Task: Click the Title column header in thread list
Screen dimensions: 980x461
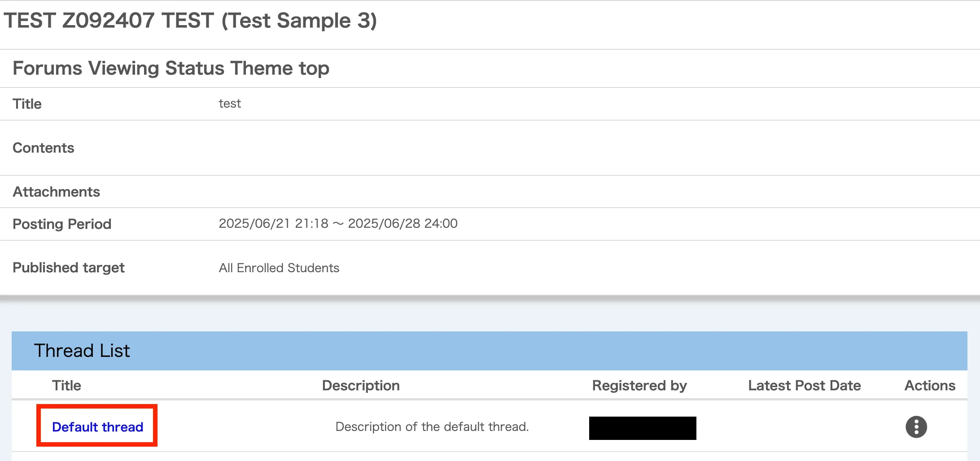Action: click(x=66, y=386)
